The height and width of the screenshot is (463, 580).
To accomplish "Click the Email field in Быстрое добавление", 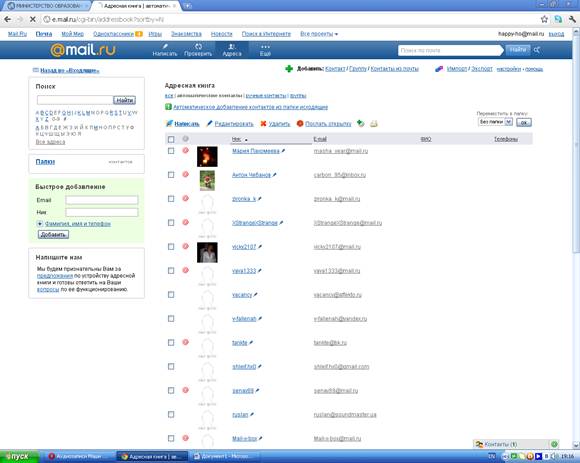I will coord(102,200).
